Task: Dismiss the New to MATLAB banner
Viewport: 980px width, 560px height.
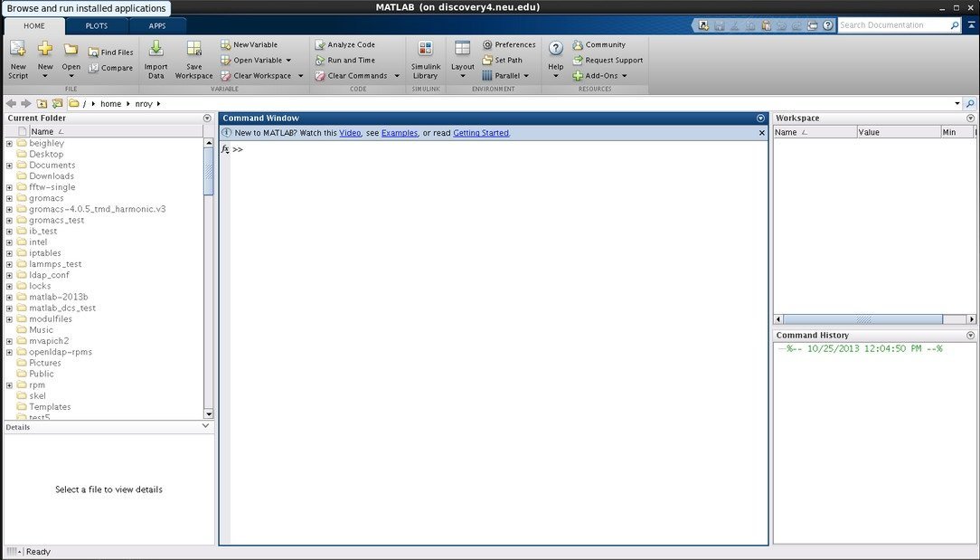Action: click(762, 133)
